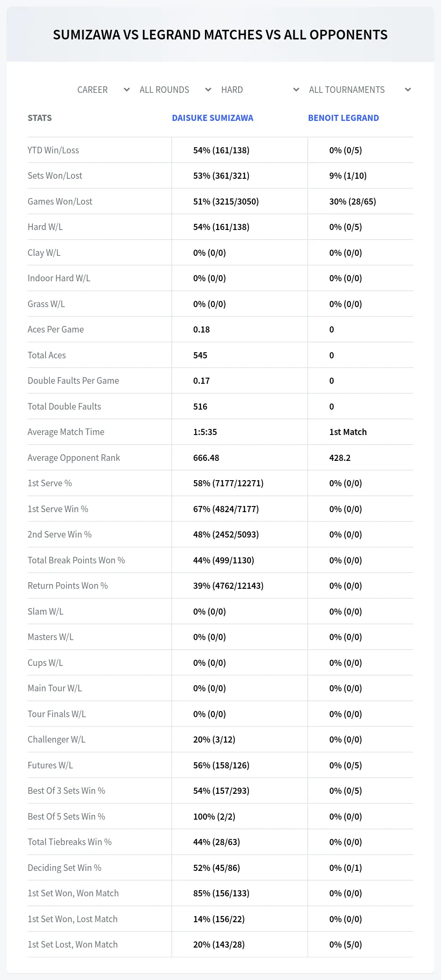Select Legrand's Average Opponent Rank 428.2

[x=340, y=458]
